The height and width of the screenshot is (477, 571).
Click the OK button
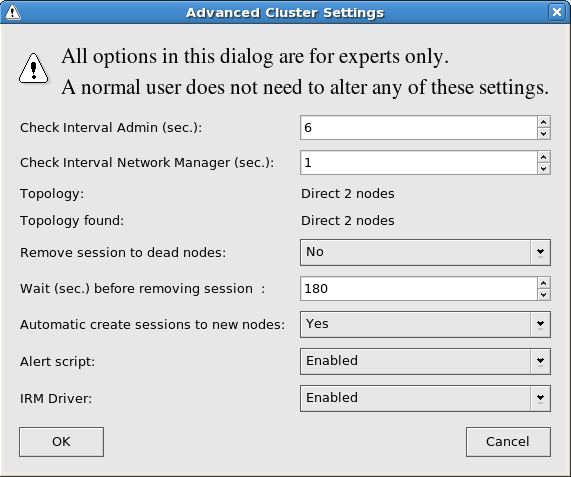61,442
